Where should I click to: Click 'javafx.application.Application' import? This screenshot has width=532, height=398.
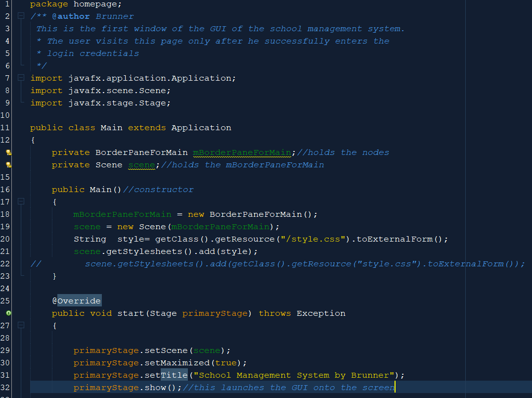[150, 78]
